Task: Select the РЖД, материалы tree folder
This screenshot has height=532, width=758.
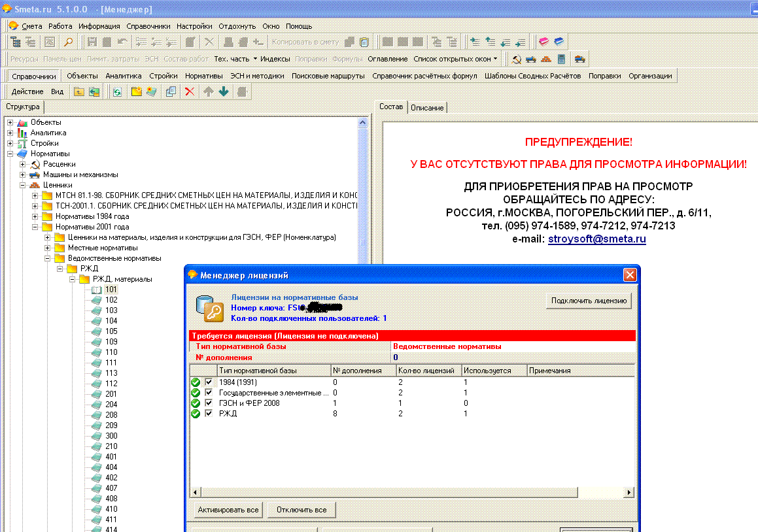Action: [122, 279]
